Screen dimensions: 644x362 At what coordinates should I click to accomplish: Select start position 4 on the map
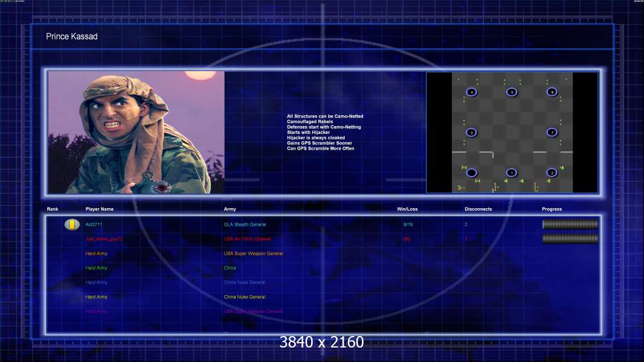(x=471, y=92)
